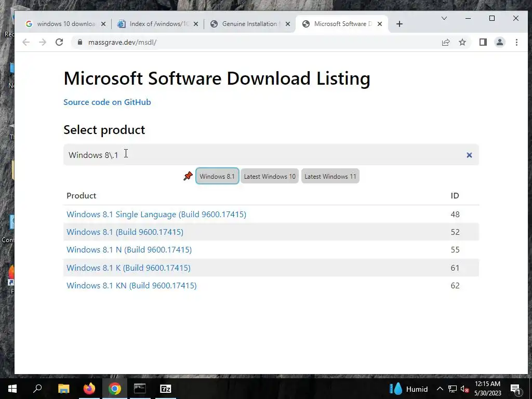532x399 pixels.
Task: Click the address bar URL massgrave.dev/msdl/
Action: [x=122, y=42]
